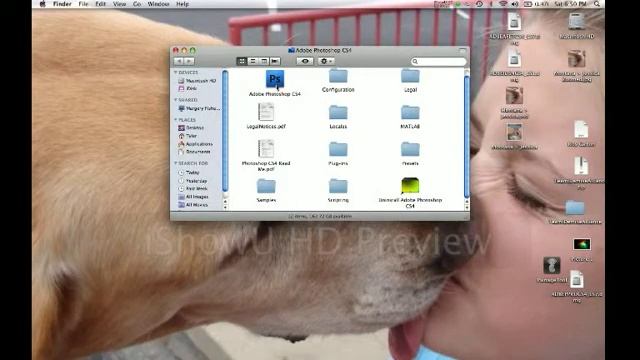Open the Finder menu
This screenshot has height=360, width=640.
tap(62, 4)
